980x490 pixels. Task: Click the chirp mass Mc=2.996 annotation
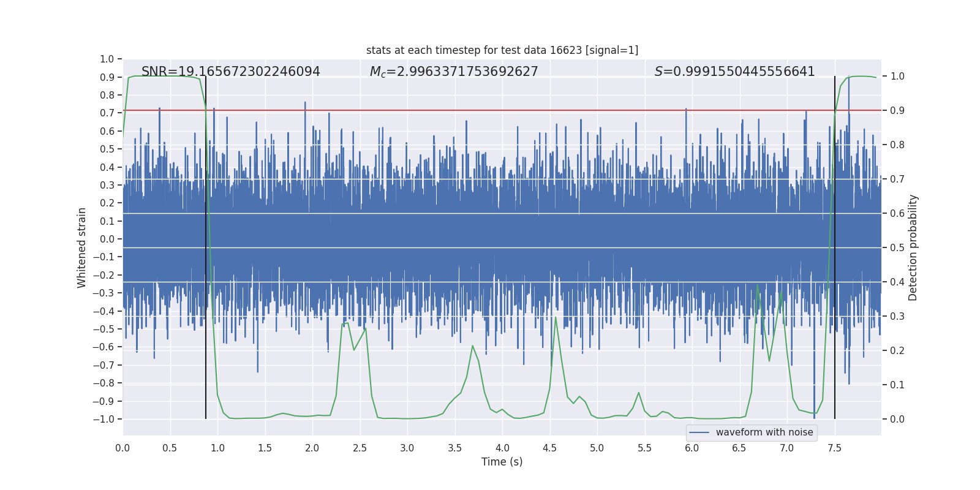tap(453, 72)
